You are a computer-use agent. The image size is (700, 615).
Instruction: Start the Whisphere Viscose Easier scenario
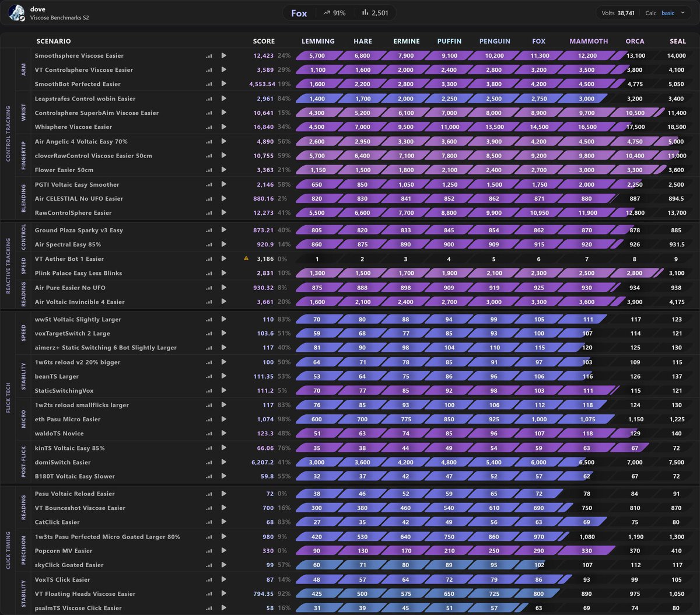pyautogui.click(x=223, y=127)
